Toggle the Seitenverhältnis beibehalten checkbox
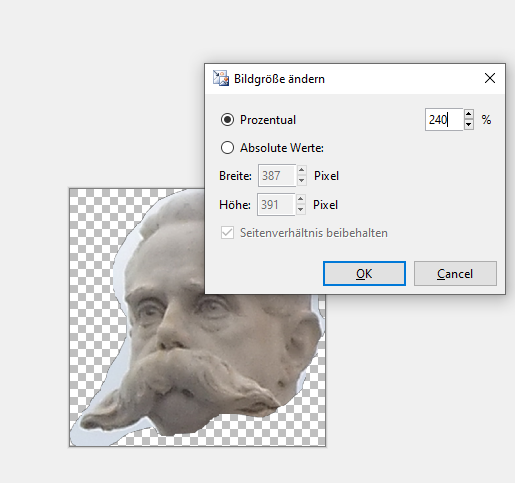Image resolution: width=515 pixels, height=483 pixels. (x=227, y=233)
